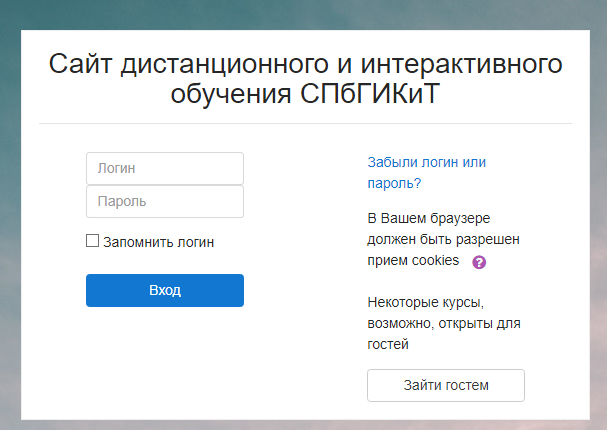Click the word пароль? in the forgot link
Screen dimensions: 607x430
(x=394, y=183)
